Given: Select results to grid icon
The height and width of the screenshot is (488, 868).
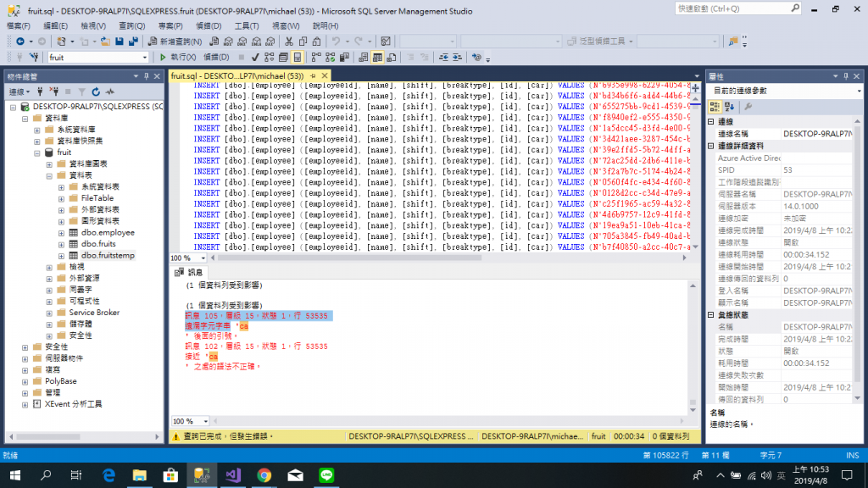Looking at the screenshot, I should (x=377, y=57).
